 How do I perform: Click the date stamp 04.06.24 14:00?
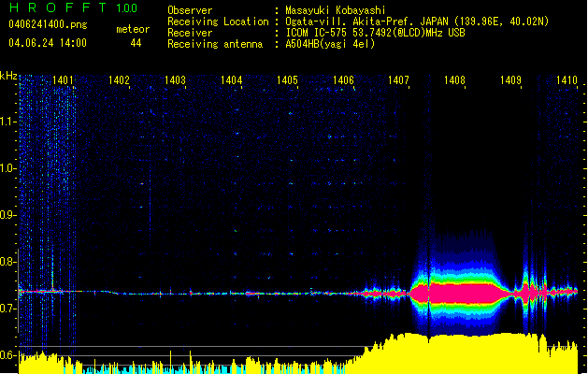click(x=48, y=43)
